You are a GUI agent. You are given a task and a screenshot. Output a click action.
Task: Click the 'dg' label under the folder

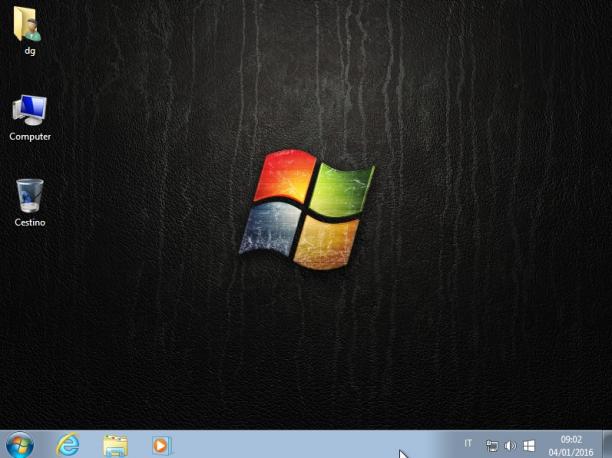click(30, 51)
